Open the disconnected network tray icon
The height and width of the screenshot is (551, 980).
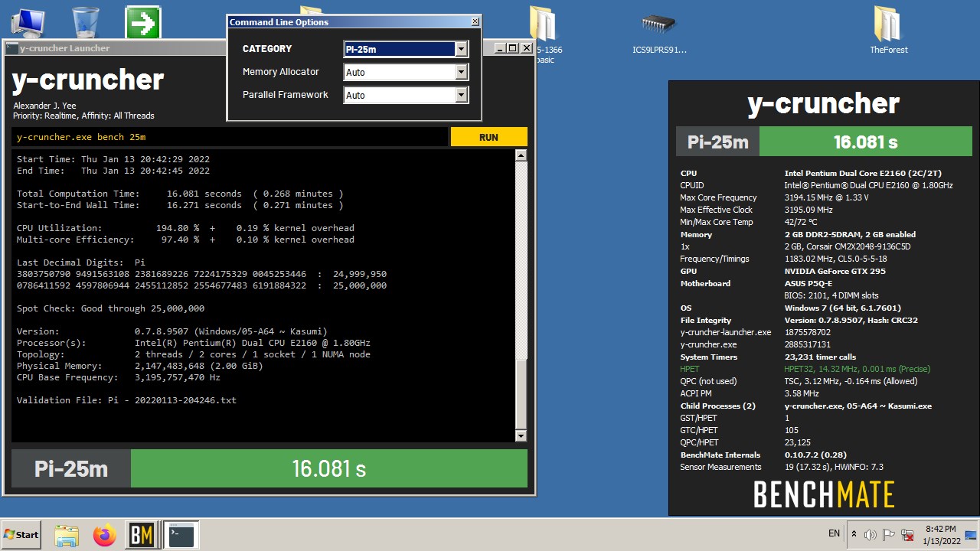pyautogui.click(x=907, y=535)
